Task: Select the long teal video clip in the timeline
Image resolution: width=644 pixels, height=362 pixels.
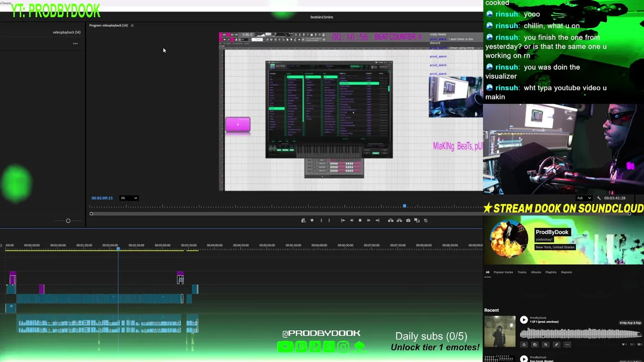Action: pos(99,299)
